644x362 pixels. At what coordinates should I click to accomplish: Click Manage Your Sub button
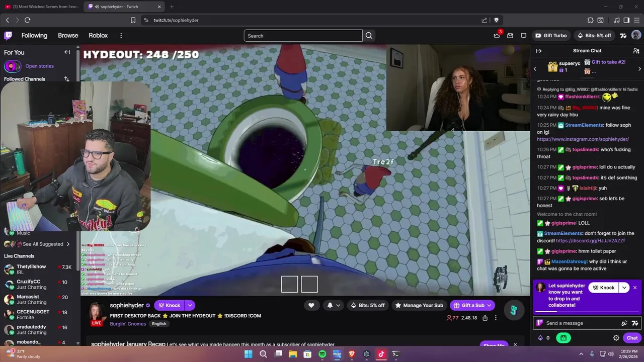tap(419, 305)
